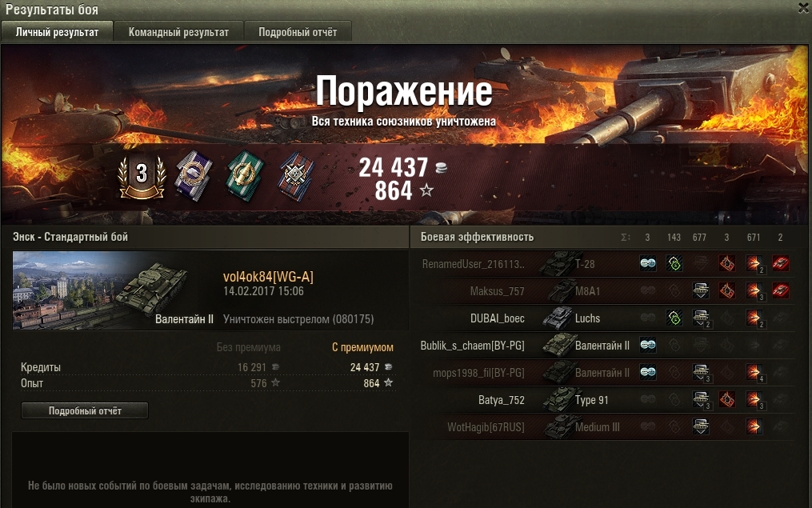
Task: Select player name DUBAI_boec
Action: click(x=497, y=318)
